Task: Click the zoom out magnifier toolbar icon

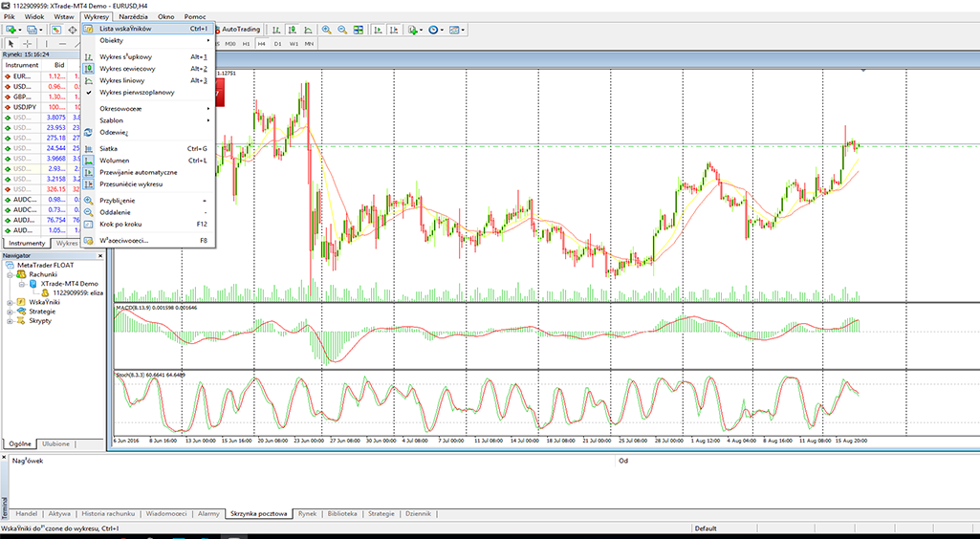Action: click(x=341, y=30)
